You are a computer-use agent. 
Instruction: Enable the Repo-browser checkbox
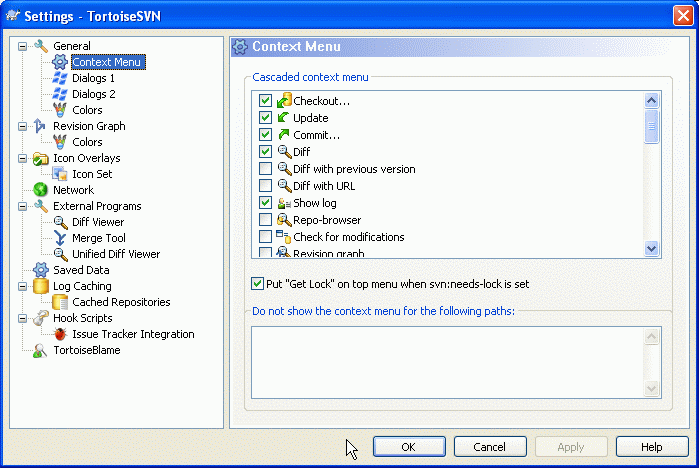click(x=265, y=220)
